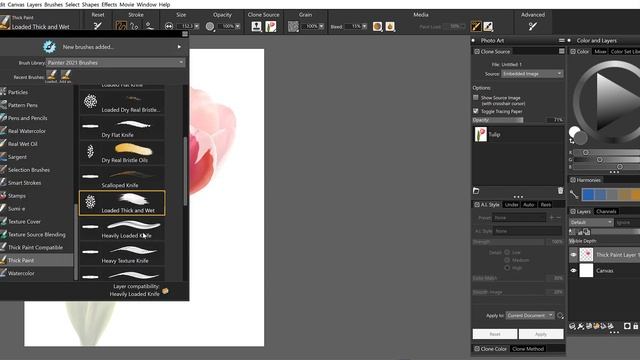Open the Grain value dropdown arrow

tap(321, 26)
